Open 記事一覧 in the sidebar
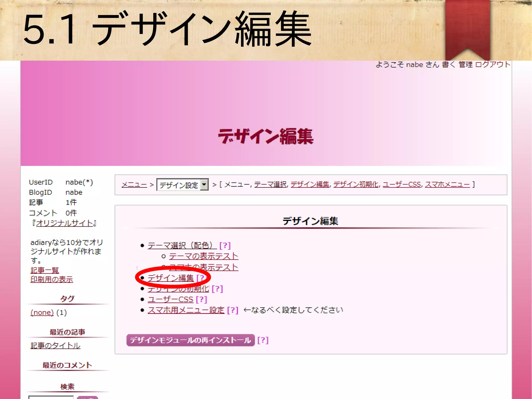Viewport: 532px width, 399px height. [x=45, y=270]
